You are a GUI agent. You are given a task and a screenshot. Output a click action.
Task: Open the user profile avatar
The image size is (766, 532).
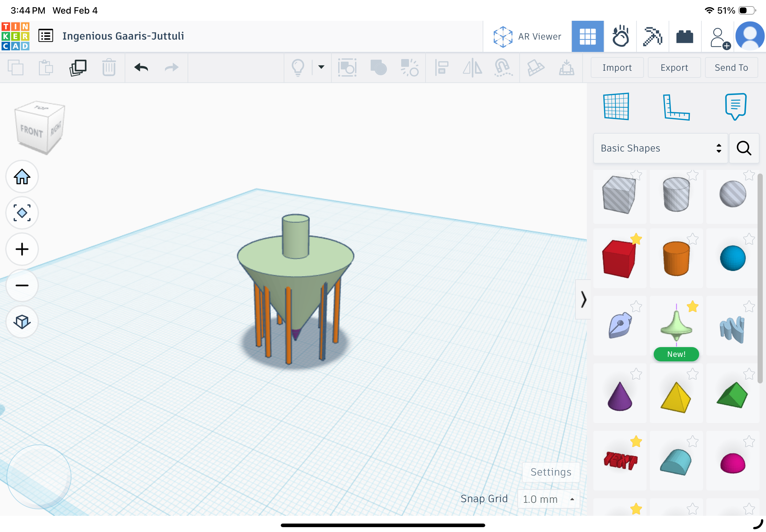coord(750,36)
